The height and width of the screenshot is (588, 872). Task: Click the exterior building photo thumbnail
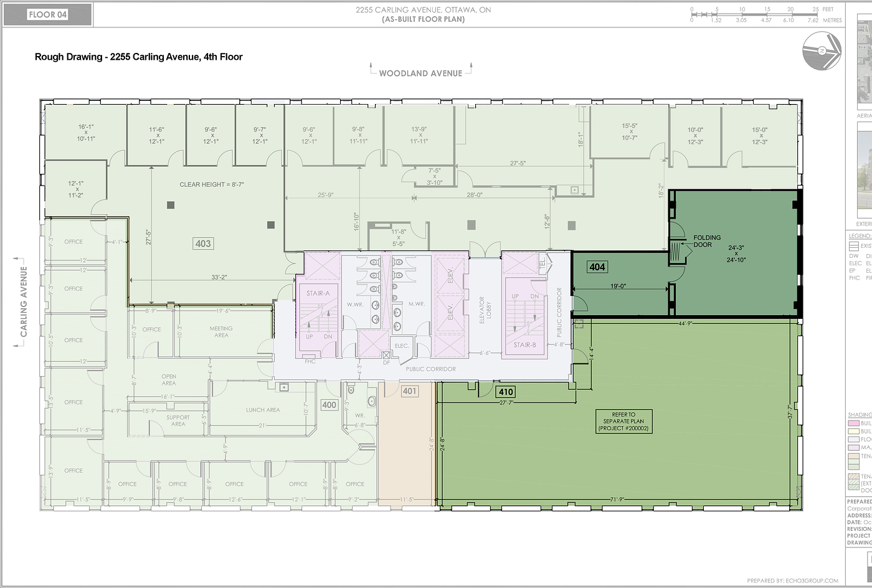pos(865,169)
